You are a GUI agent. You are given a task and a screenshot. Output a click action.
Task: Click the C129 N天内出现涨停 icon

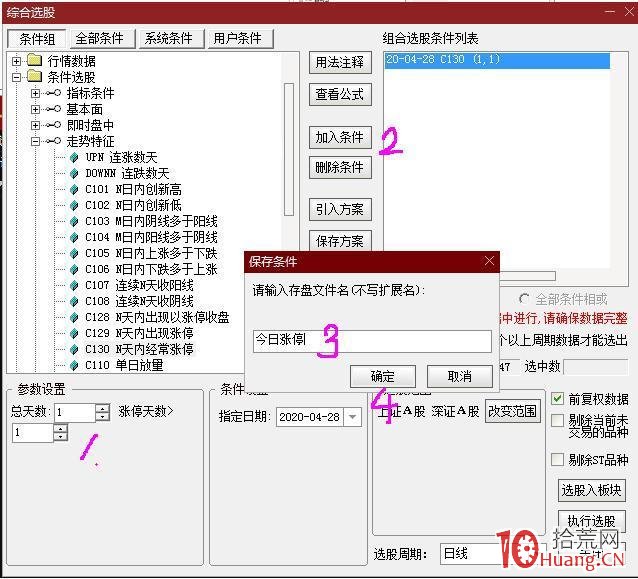pyautogui.click(x=74, y=333)
